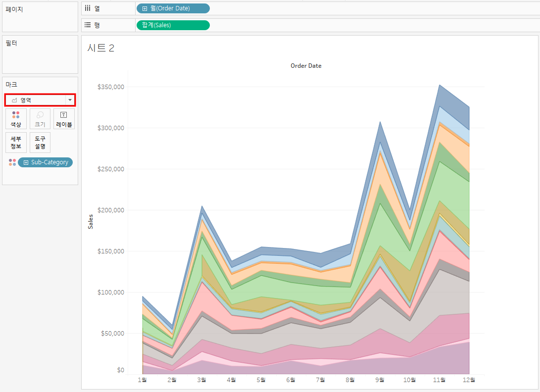Click the 5월 month label

[261, 380]
